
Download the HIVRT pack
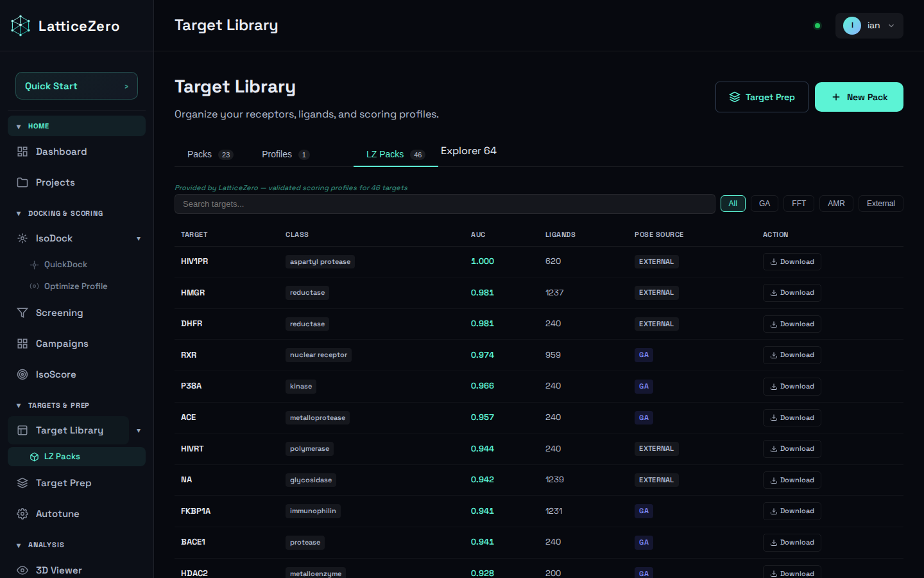pyautogui.click(x=792, y=449)
